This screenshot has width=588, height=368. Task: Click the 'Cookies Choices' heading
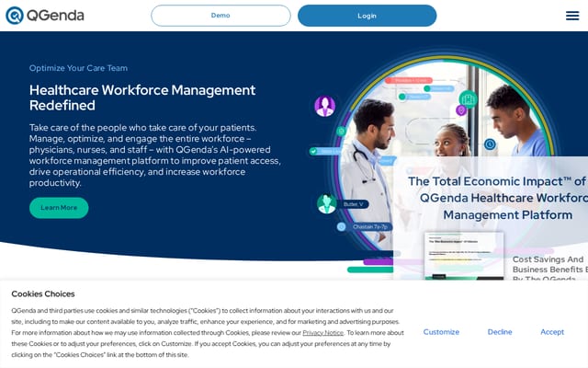(x=43, y=294)
